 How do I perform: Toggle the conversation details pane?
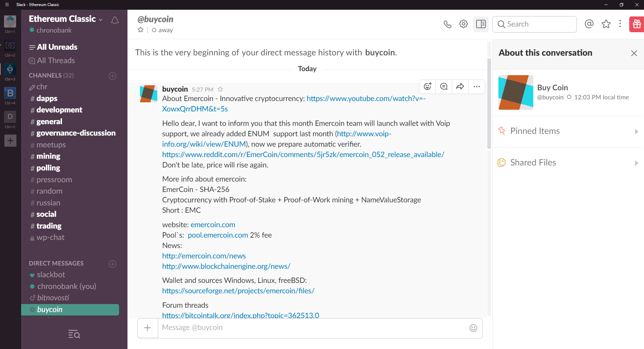click(x=481, y=24)
